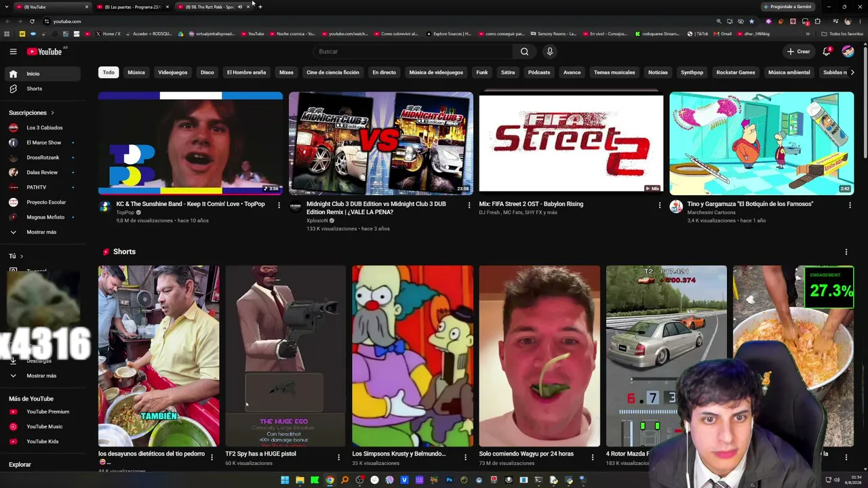Viewport: 868px width, 488px height.
Task: Click the Chrome icon in the taskbar
Action: (330, 481)
